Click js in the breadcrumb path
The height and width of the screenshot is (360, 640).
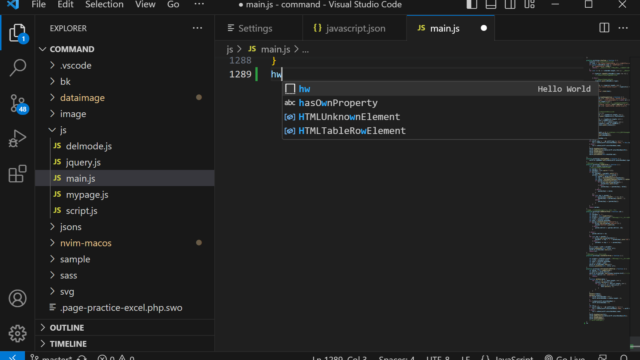pyautogui.click(x=230, y=49)
